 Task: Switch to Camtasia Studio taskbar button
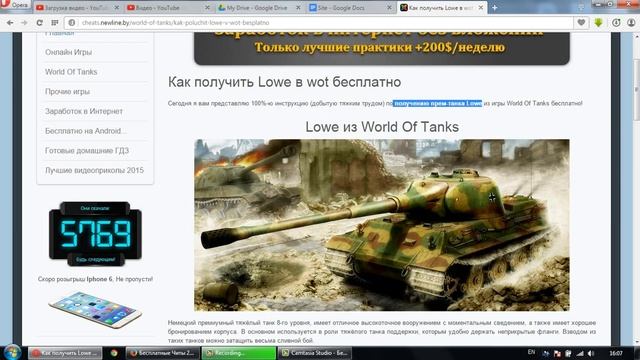pyautogui.click(x=315, y=353)
